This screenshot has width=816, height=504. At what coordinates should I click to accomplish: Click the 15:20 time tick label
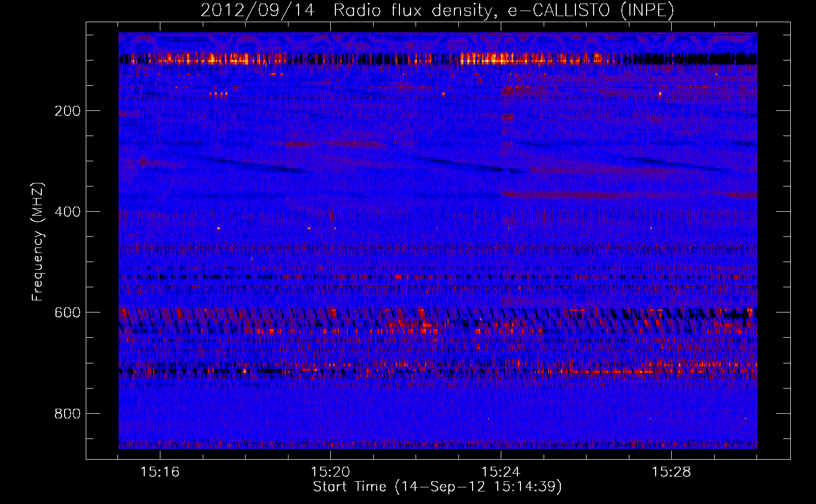click(330, 472)
